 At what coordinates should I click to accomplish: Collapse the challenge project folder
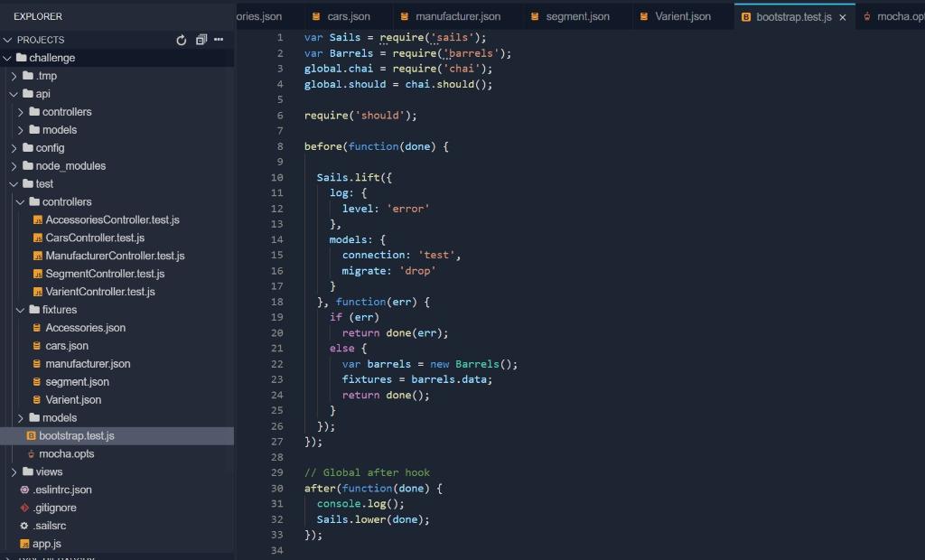click(7, 58)
